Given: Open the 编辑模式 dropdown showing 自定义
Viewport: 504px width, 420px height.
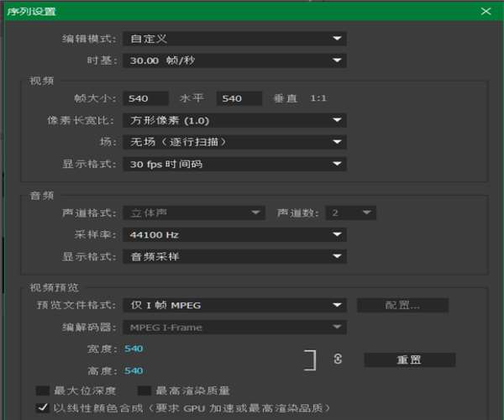Looking at the screenshot, I should tap(234, 39).
